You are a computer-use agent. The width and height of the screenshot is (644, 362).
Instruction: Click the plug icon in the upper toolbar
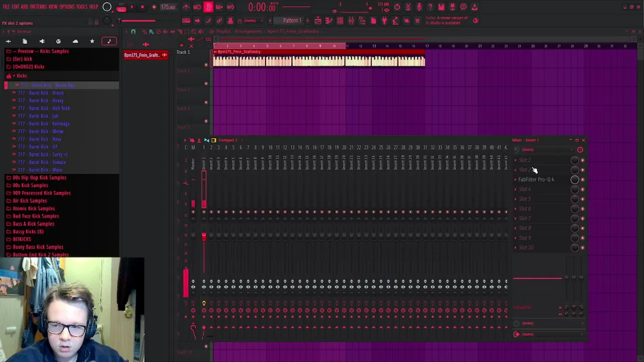(x=384, y=21)
